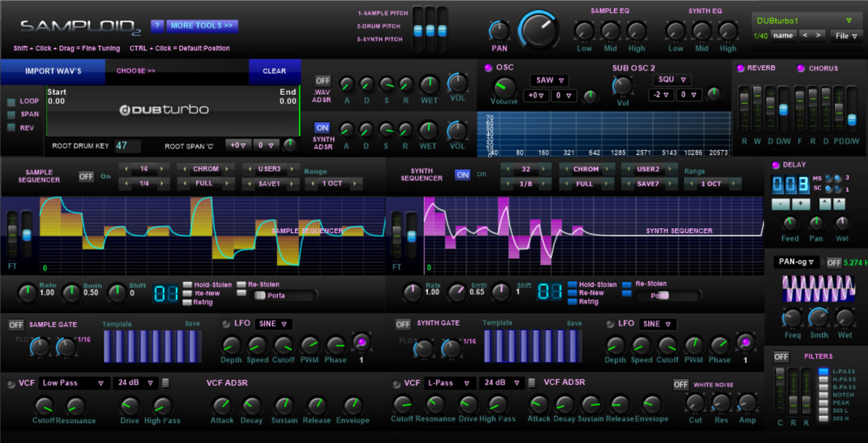The image size is (868, 443).
Task: Click the delay minus button
Action: pos(781,204)
